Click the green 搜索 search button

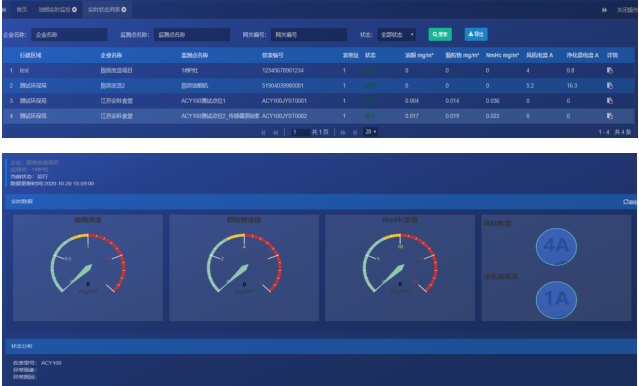click(440, 34)
